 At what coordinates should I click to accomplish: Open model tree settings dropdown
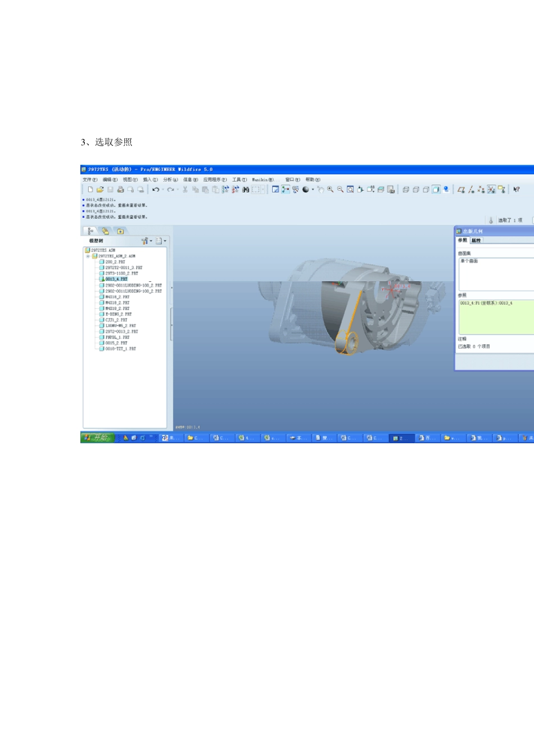coord(147,241)
